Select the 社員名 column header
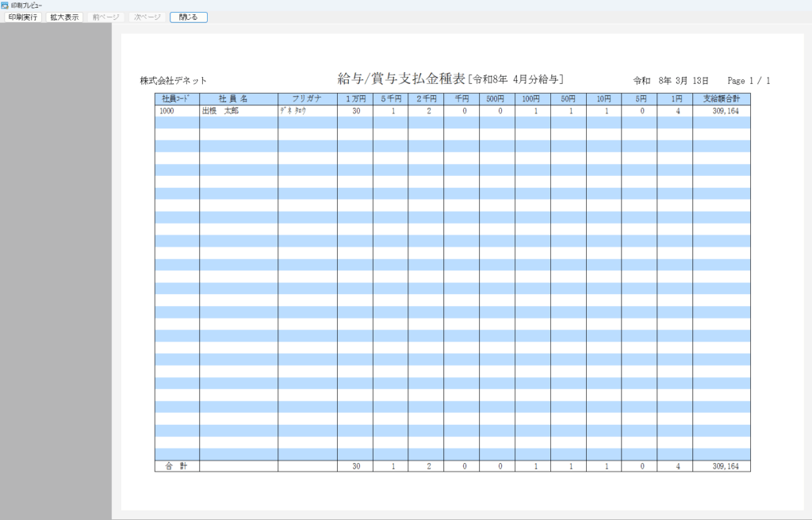The width and height of the screenshot is (812, 520). [x=238, y=99]
